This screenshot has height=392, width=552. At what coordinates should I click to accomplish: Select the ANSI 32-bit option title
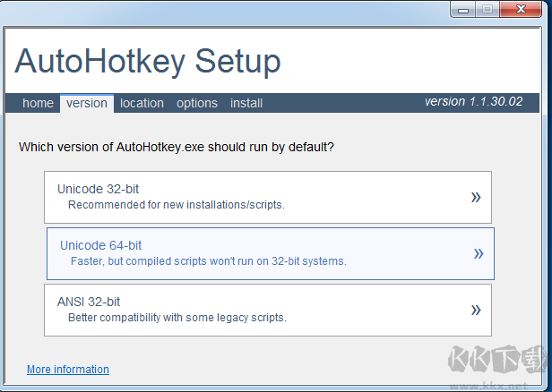(x=89, y=302)
